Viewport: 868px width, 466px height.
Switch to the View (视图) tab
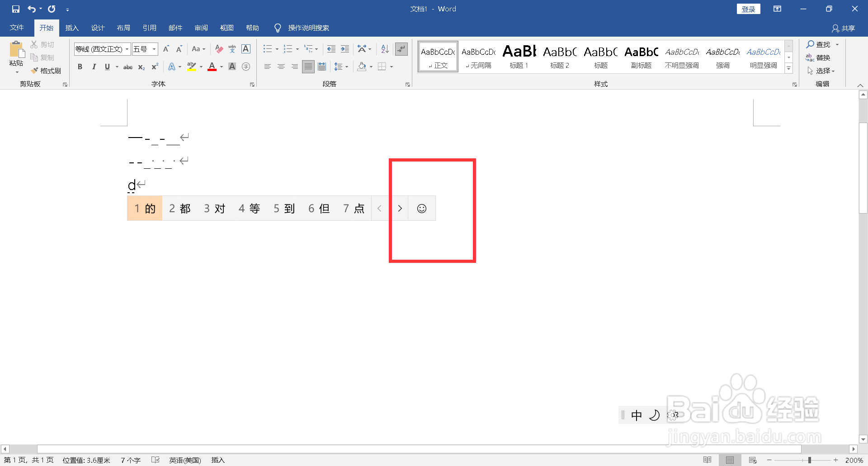[x=226, y=28]
